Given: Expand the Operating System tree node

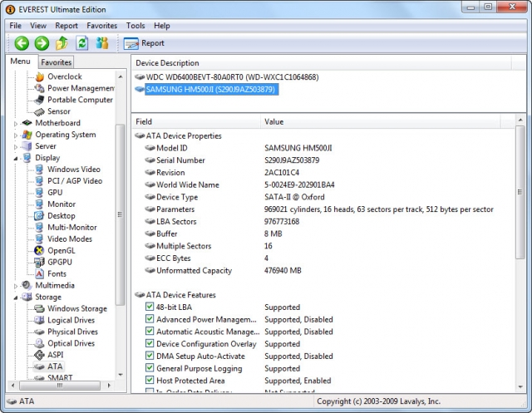Looking at the screenshot, I should point(16,135).
